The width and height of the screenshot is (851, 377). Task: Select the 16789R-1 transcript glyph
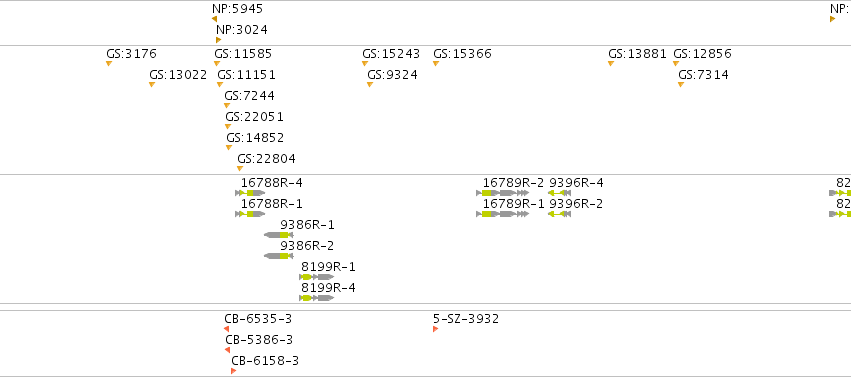503,214
